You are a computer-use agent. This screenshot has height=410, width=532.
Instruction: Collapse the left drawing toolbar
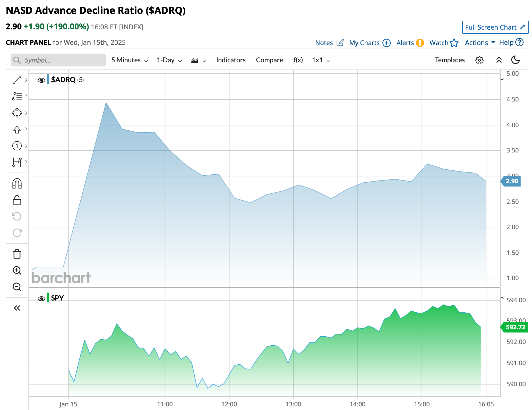(17, 308)
